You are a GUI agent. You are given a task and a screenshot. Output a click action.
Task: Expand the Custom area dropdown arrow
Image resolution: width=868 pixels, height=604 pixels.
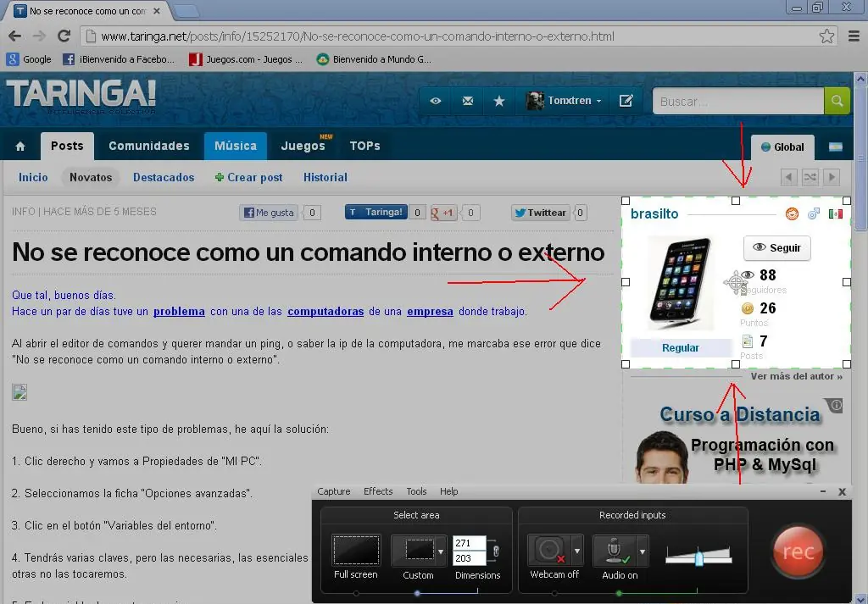[x=441, y=551]
